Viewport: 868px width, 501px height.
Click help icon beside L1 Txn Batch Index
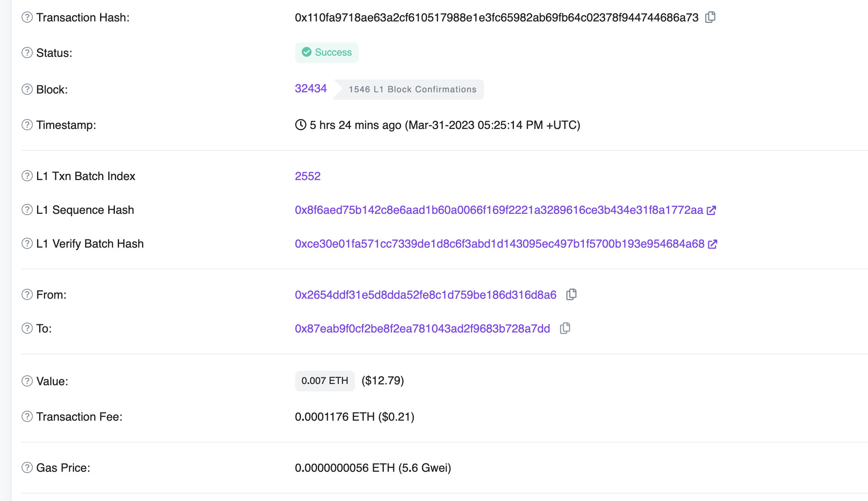point(27,176)
